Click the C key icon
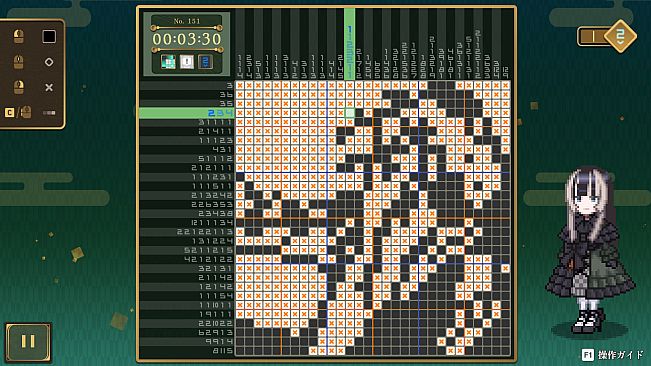 pos(10,112)
